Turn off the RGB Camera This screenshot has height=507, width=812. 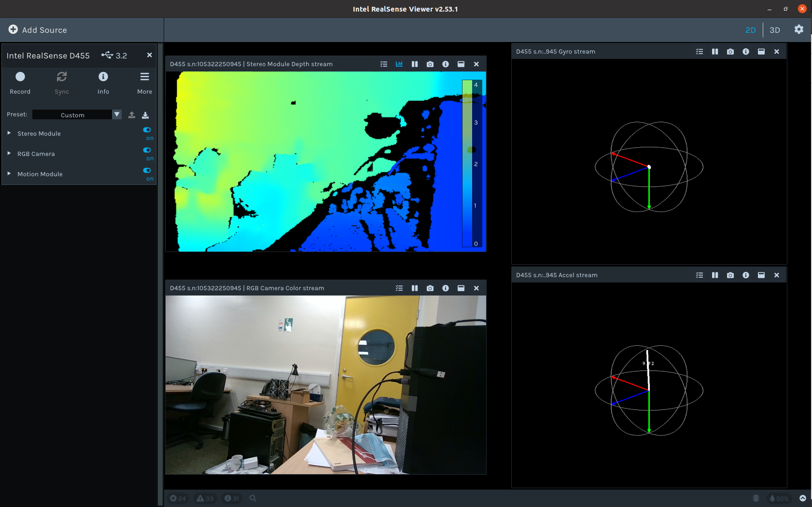click(x=147, y=150)
